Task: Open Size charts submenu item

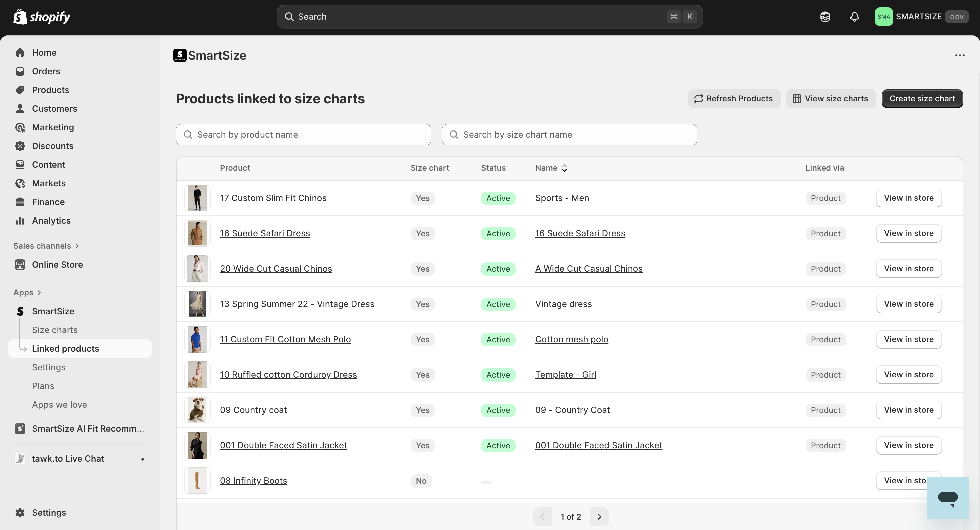Action: point(55,330)
